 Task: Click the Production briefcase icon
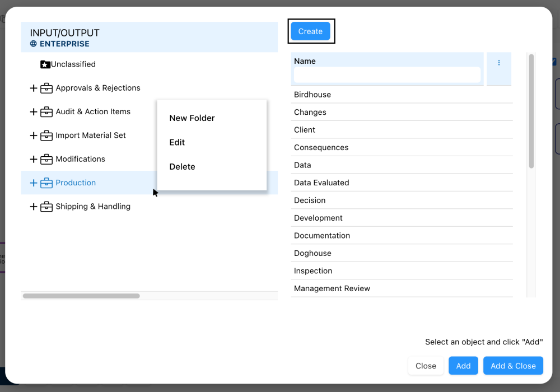coord(46,183)
